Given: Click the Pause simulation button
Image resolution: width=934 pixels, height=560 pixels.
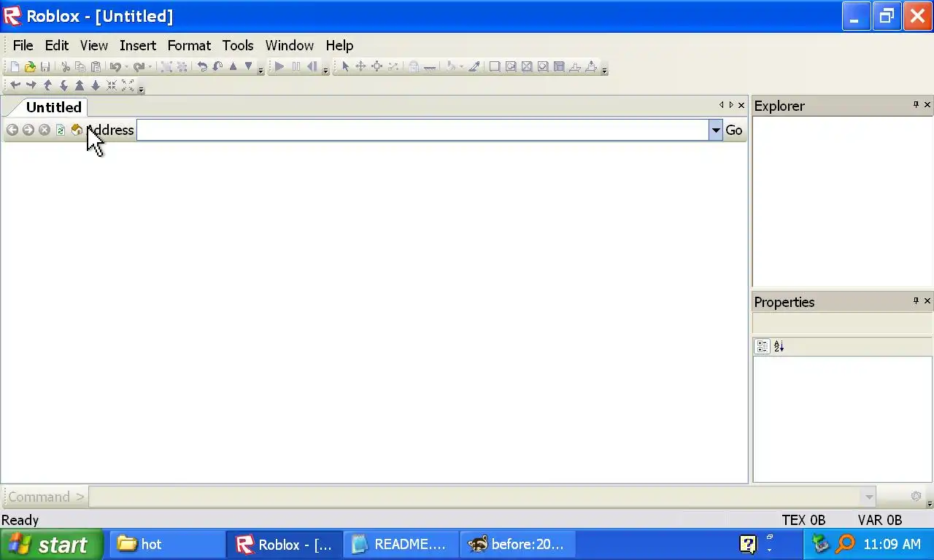Looking at the screenshot, I should click(296, 66).
